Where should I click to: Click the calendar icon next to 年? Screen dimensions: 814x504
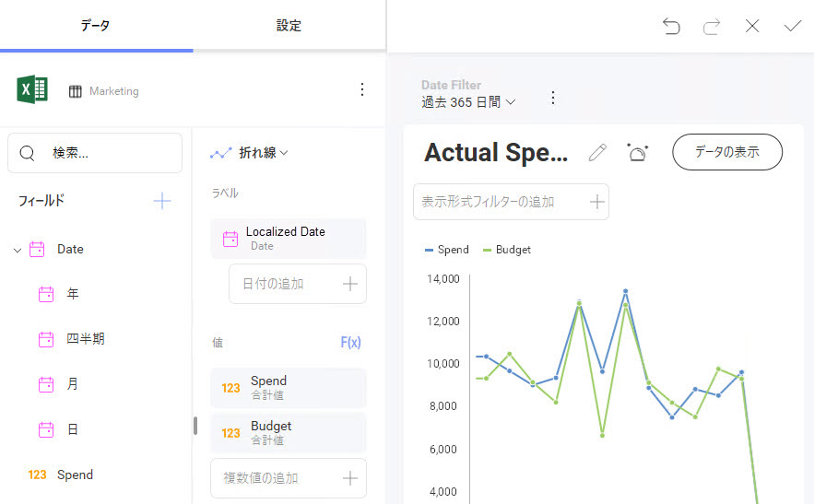[46, 294]
